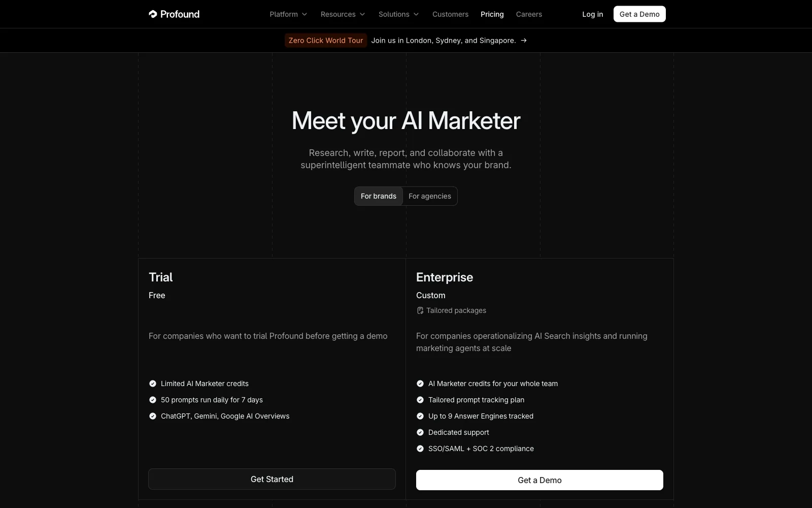Open the Platform navigation menu
Image resolution: width=812 pixels, height=508 pixels.
[288, 14]
